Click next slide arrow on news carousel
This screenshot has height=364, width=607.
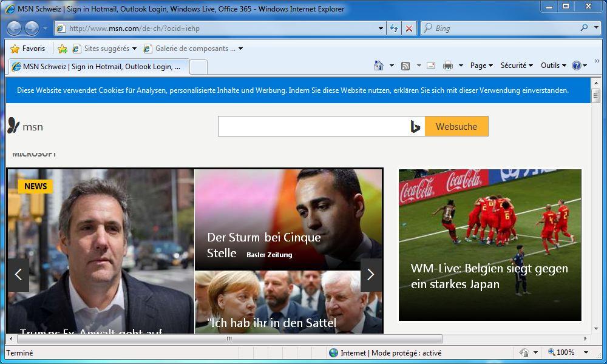point(371,275)
